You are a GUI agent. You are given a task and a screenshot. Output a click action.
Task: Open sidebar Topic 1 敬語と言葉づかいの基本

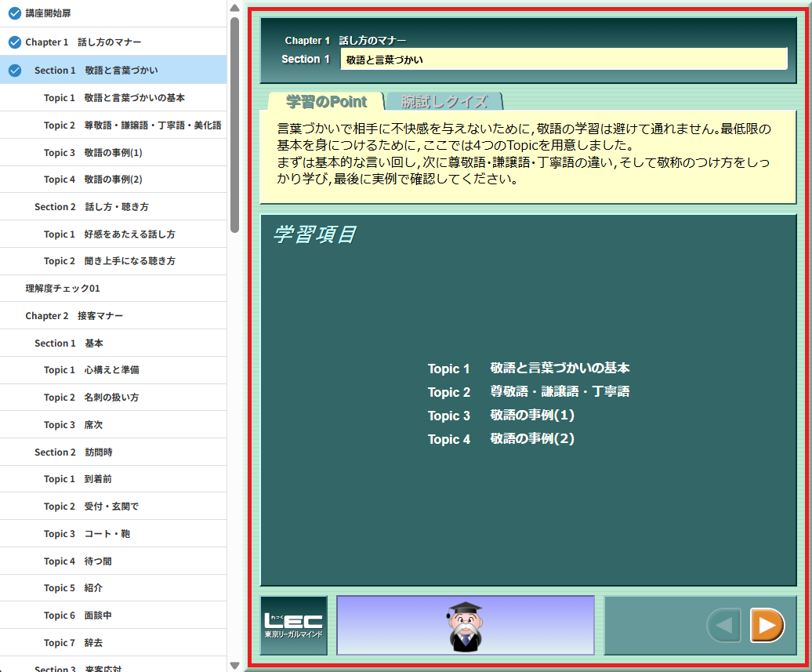(114, 98)
